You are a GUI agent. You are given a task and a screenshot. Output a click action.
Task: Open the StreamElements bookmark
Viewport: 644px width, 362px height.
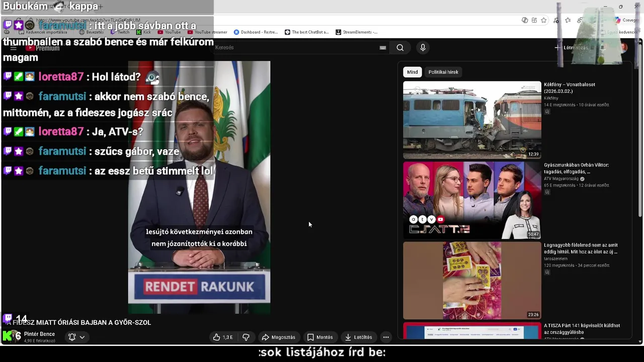tap(356, 32)
